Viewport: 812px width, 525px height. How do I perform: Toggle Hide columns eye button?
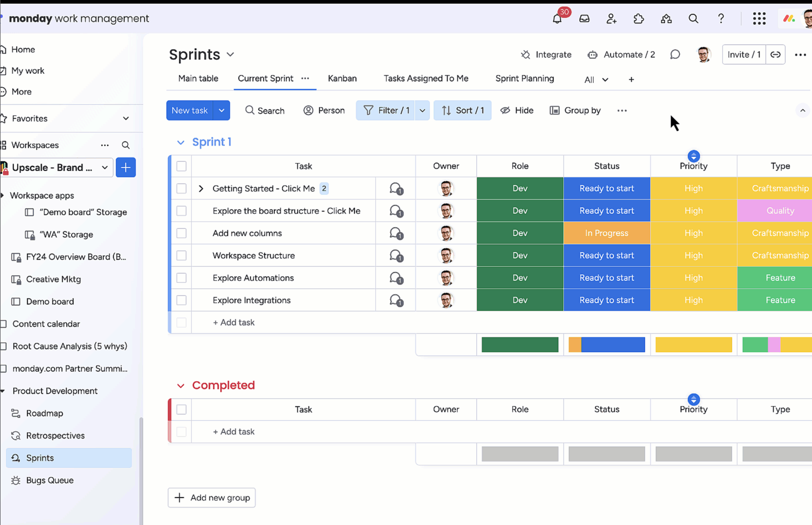517,110
